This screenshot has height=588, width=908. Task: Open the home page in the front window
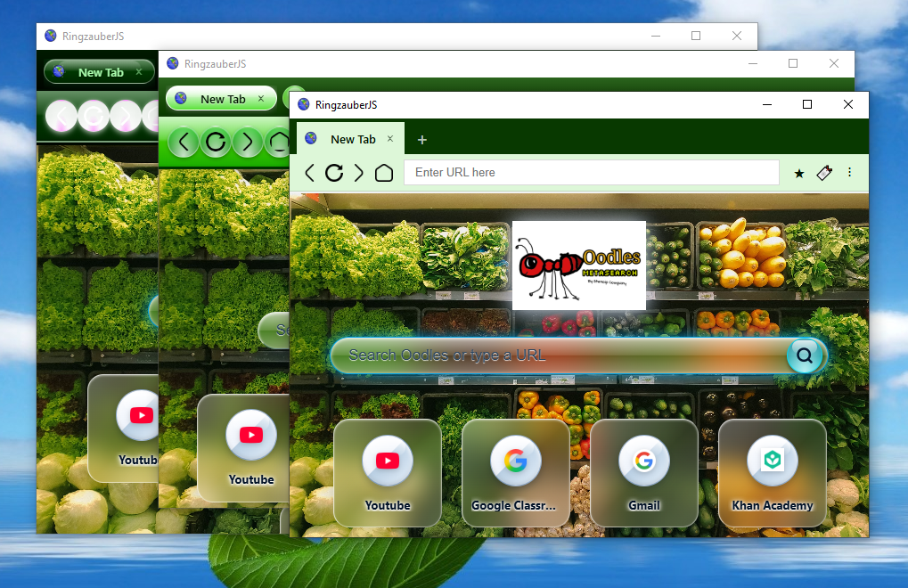point(384,173)
